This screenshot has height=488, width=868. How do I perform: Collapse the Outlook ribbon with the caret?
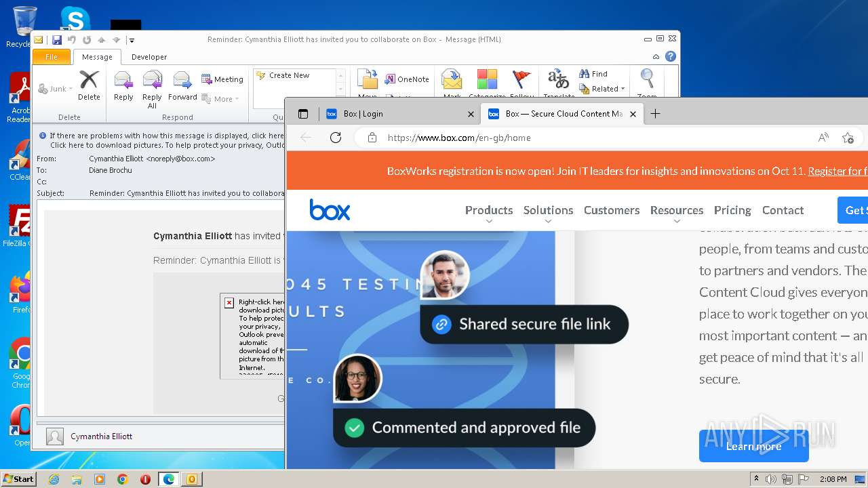point(656,57)
